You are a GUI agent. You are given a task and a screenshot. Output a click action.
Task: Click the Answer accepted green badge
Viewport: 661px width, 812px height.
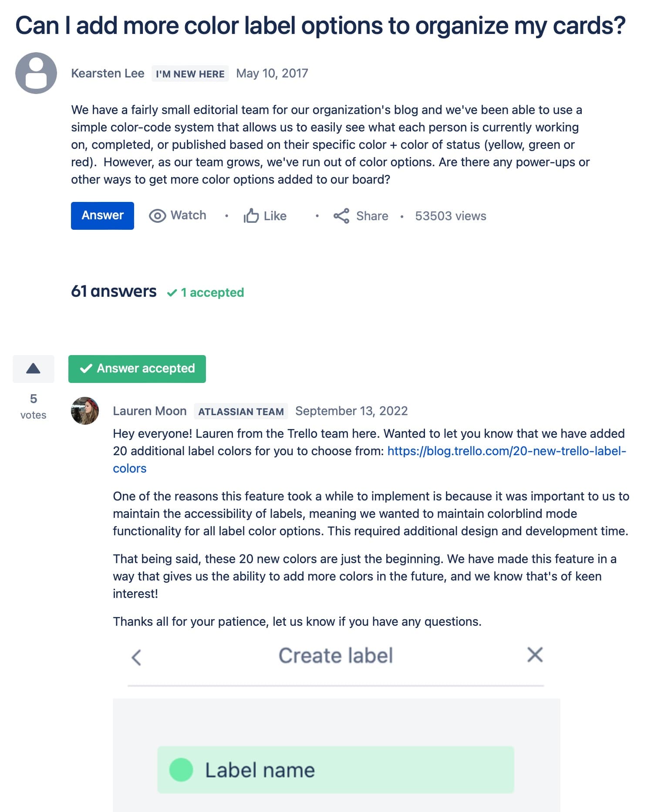(x=137, y=369)
